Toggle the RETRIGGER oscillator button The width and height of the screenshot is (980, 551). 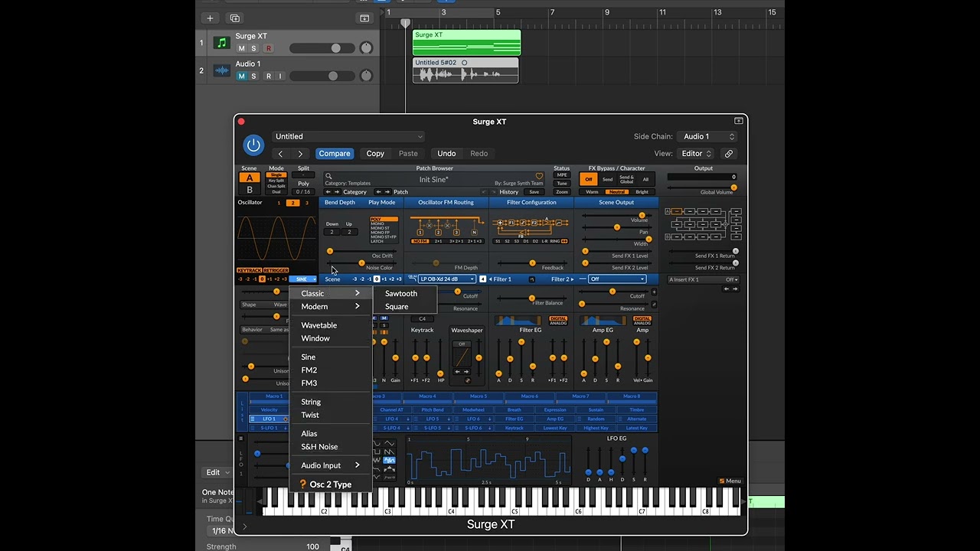tap(276, 270)
